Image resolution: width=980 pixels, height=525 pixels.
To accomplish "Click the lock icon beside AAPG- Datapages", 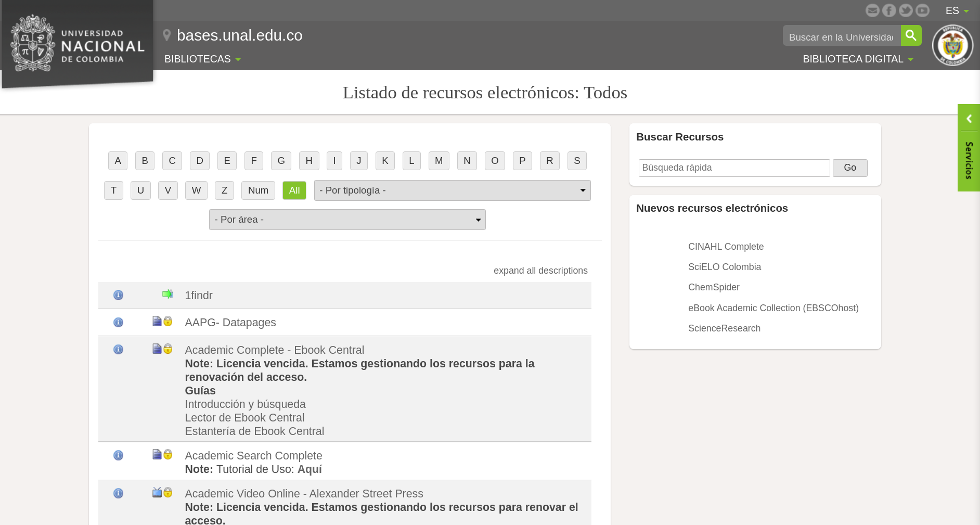I will pos(168,321).
